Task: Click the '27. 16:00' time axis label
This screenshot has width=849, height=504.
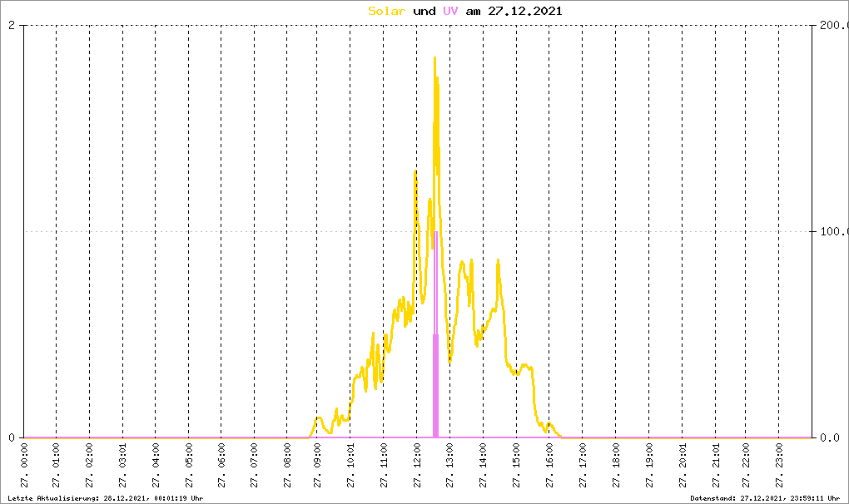Action: click(x=549, y=465)
